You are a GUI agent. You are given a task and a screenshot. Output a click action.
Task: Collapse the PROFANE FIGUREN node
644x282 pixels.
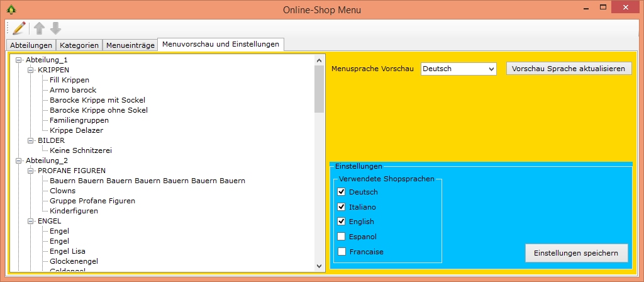31,171
